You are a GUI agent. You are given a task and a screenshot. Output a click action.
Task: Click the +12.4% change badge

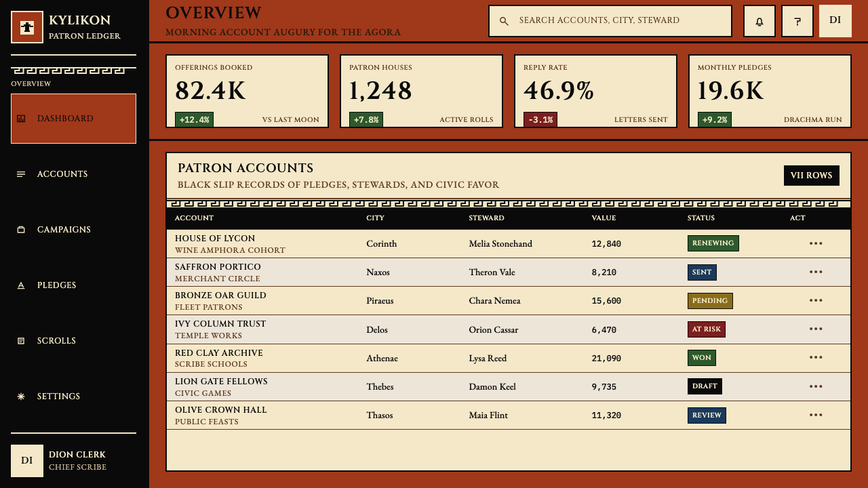click(x=195, y=119)
